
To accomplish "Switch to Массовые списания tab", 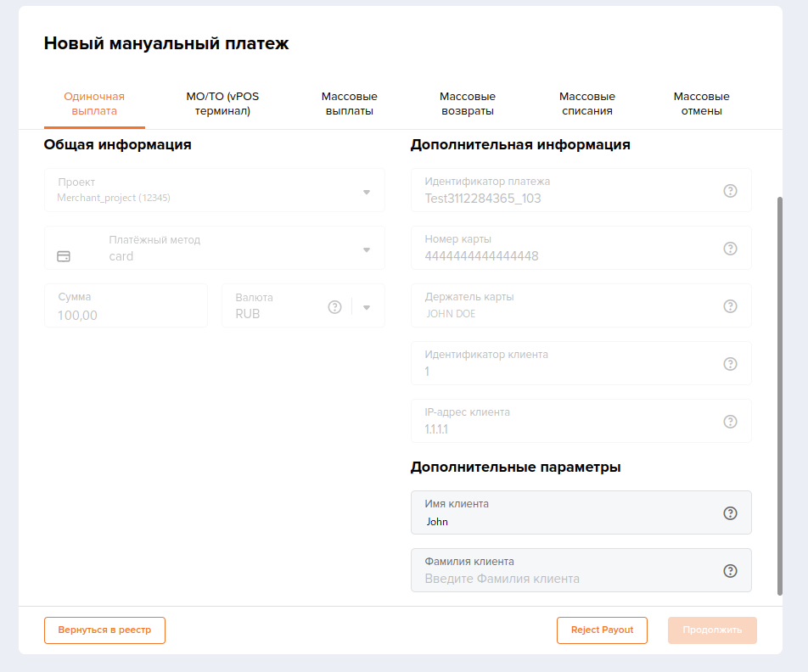I will (x=587, y=104).
